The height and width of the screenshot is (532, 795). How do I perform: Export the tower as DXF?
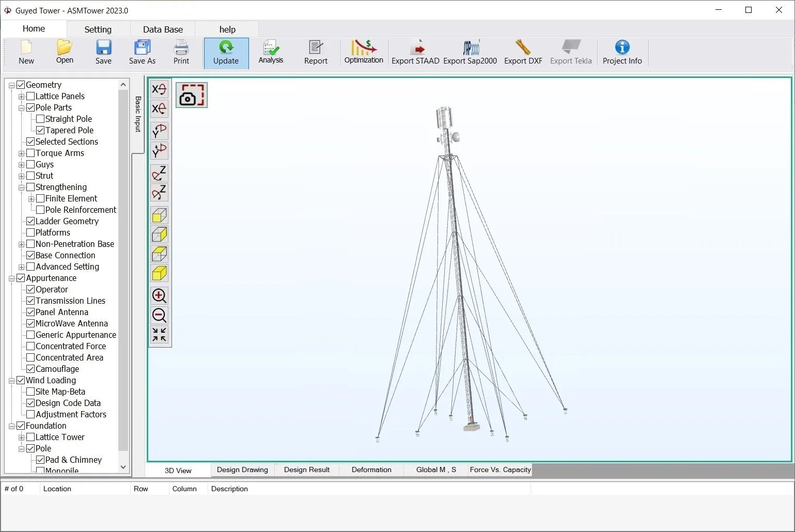click(x=523, y=53)
